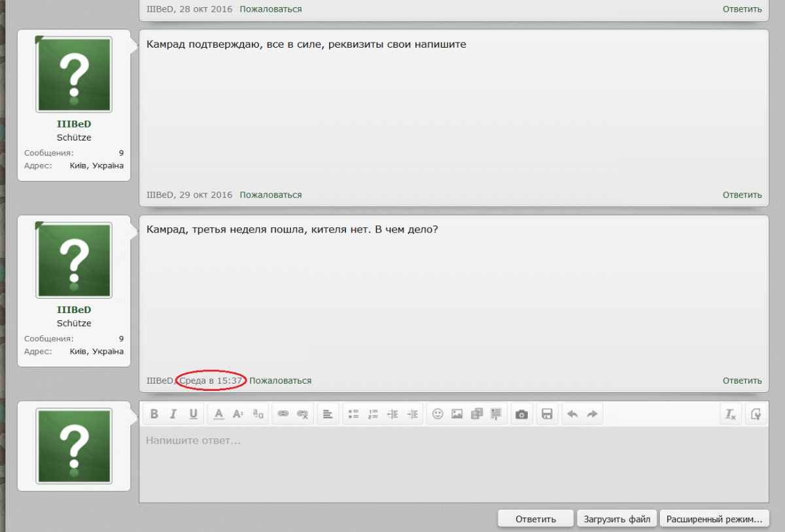785x532 pixels.
Task: Click 'Київ, Україна' address in 'кителя нет' post profile
Action: tap(97, 351)
